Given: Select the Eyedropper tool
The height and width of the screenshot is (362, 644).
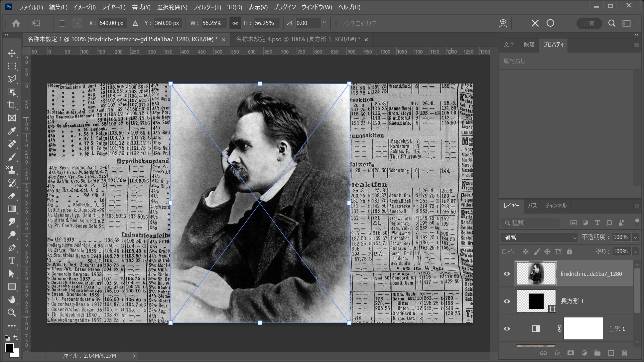Looking at the screenshot, I should click(x=12, y=131).
